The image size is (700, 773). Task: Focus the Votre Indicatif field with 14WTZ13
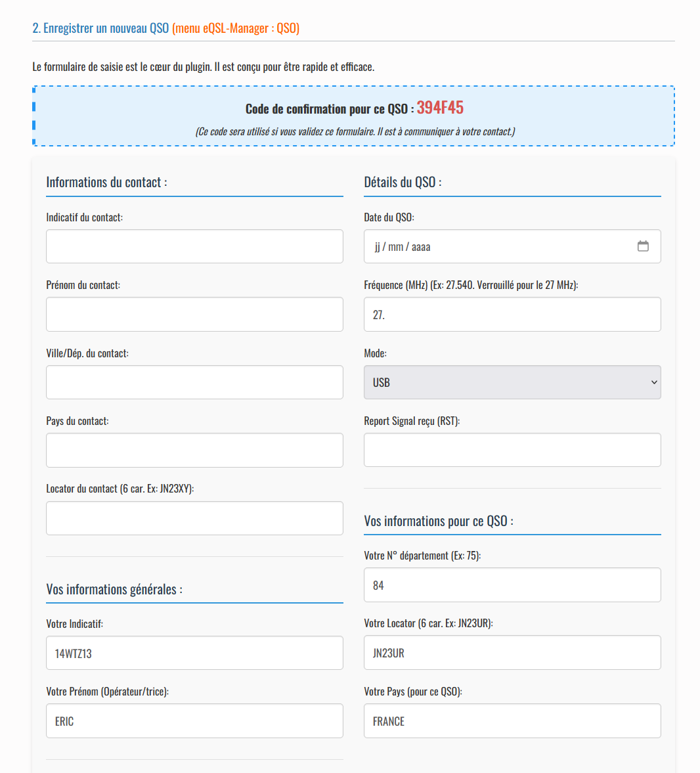[x=194, y=653]
